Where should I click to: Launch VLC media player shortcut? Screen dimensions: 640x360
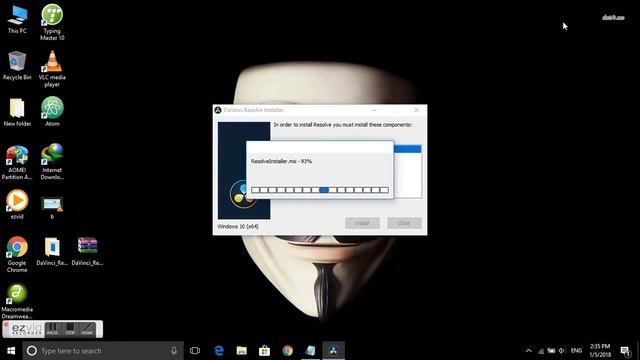52,69
